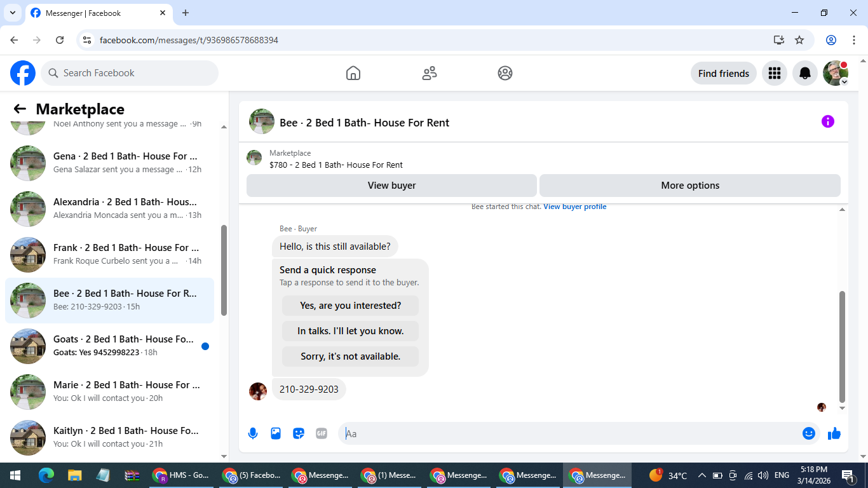The image size is (868, 488).
Task: Click the 210-329-9203 message bubble
Action: [x=309, y=390]
